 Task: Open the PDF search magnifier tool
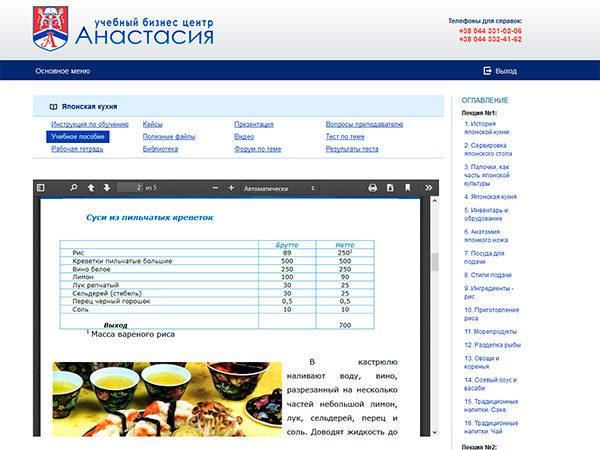(x=73, y=187)
